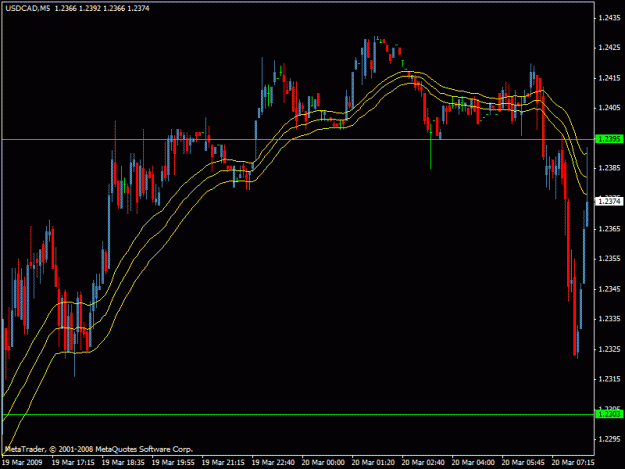Click the 1.2435 price scale value
The image size is (625, 469).
(x=609, y=18)
